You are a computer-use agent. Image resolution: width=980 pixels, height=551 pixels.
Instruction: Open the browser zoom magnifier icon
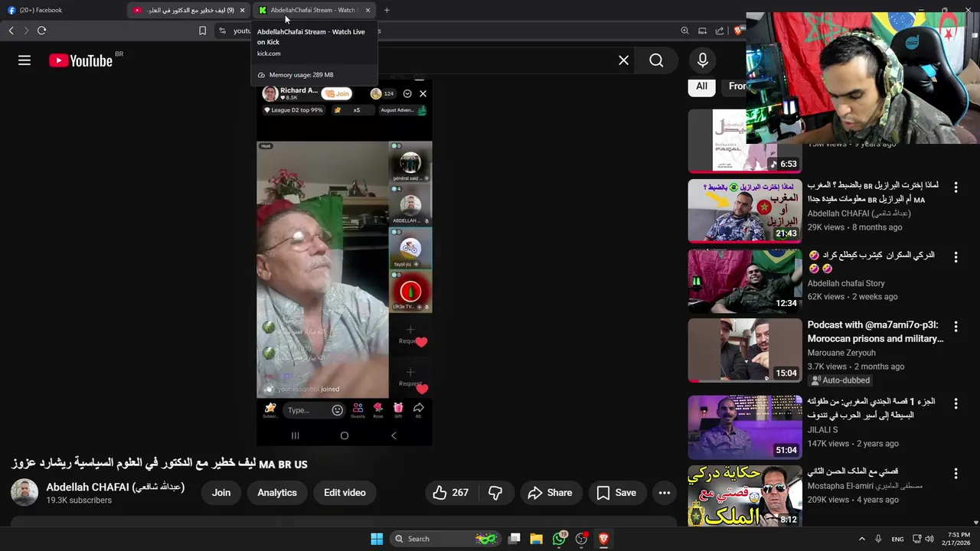coord(684,31)
